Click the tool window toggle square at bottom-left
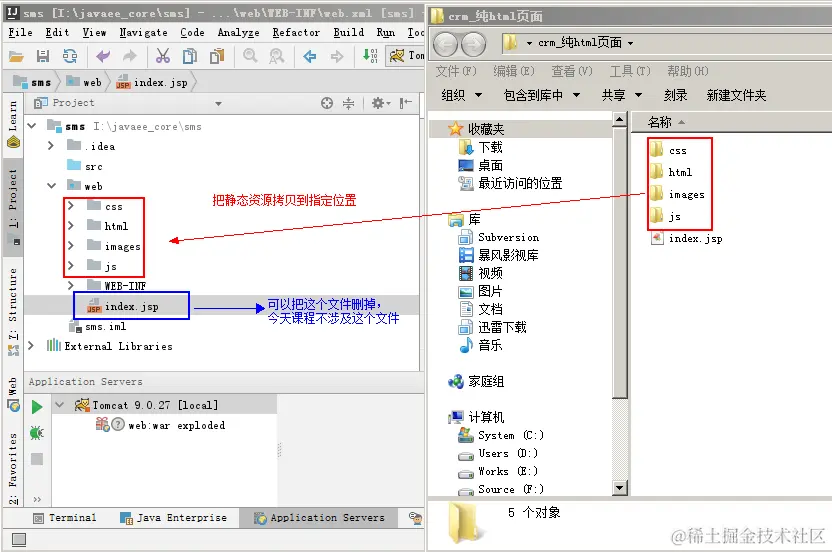The width and height of the screenshot is (832, 552). point(19,539)
